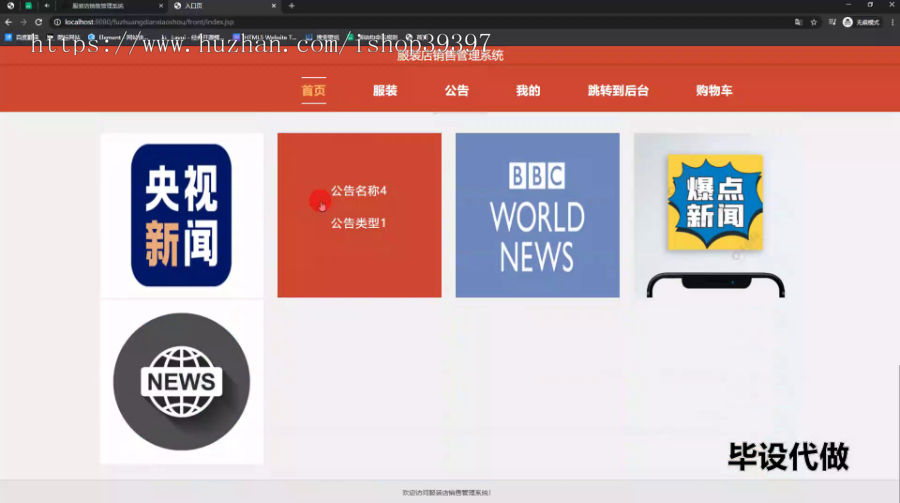The image size is (900, 503).
Task: Open the media control icon in toolbar
Action: point(832,22)
